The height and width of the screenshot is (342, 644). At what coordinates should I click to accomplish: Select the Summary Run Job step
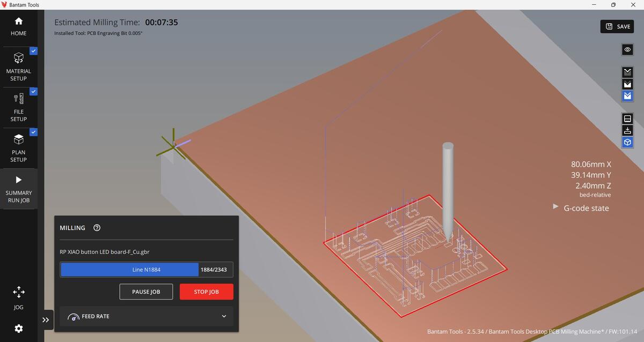[18, 189]
